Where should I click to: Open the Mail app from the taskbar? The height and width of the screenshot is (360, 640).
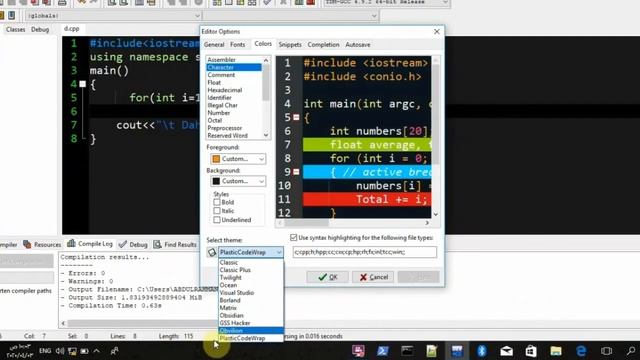pyautogui.click(x=507, y=351)
